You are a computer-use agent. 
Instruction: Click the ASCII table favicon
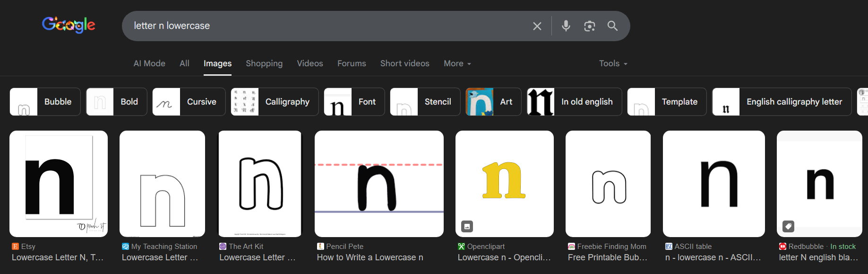[x=669, y=247]
